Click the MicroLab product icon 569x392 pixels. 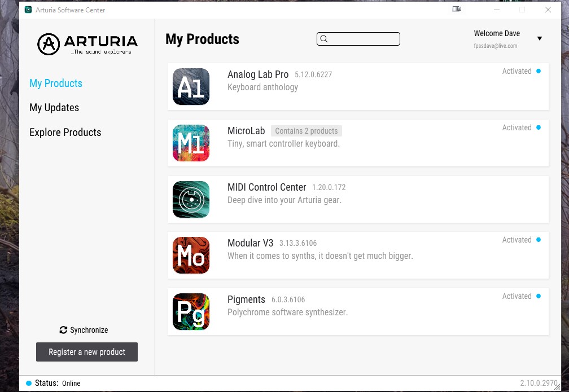coord(191,143)
